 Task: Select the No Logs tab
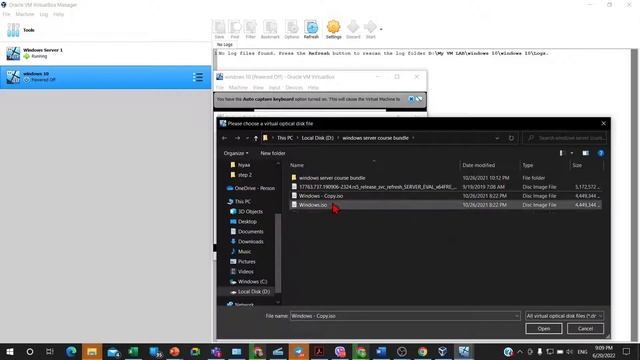pyautogui.click(x=224, y=44)
